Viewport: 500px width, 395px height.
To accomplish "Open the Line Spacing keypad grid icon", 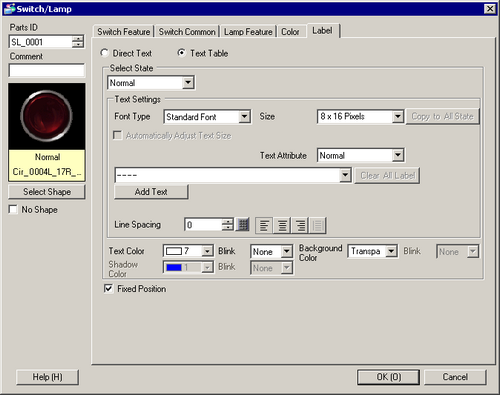I will click(243, 225).
